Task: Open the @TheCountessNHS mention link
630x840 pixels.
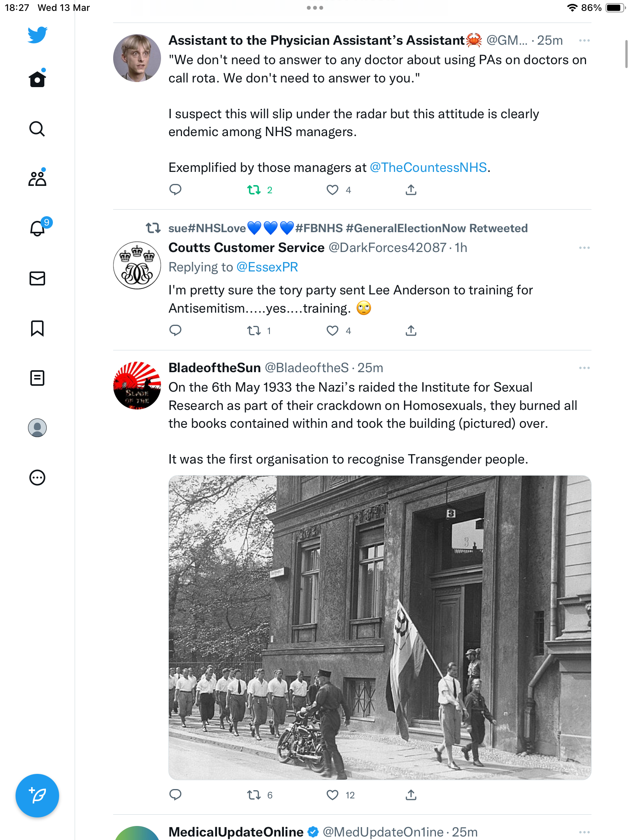Action: pyautogui.click(x=428, y=168)
